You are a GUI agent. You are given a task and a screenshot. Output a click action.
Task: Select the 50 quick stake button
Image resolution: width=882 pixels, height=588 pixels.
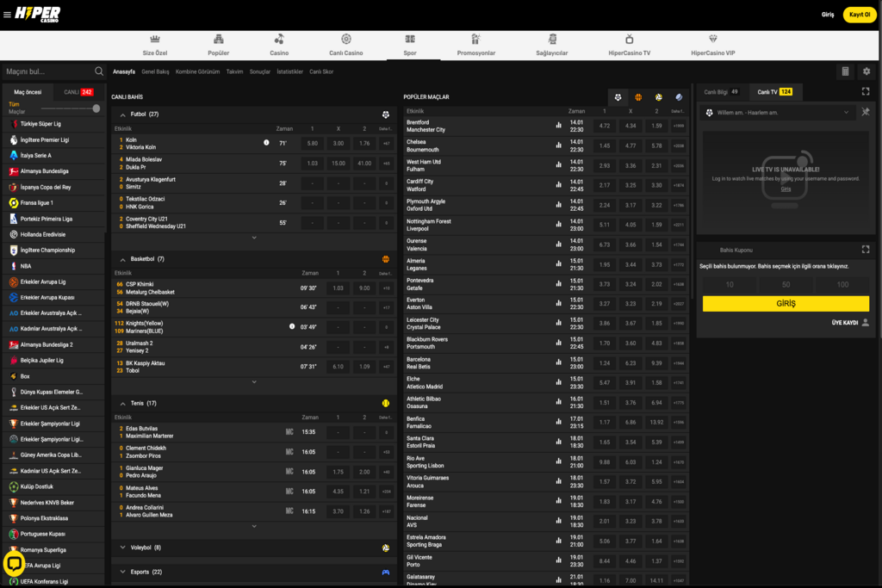pyautogui.click(x=786, y=284)
